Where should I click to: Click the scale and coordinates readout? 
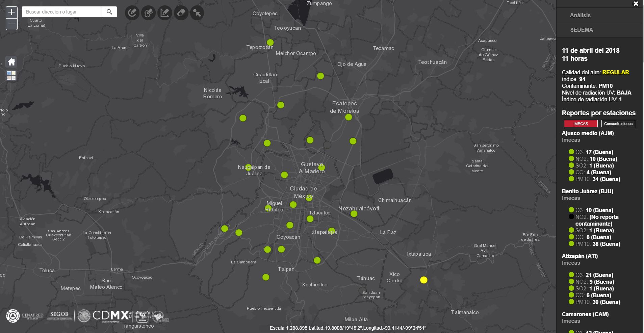coord(348,328)
